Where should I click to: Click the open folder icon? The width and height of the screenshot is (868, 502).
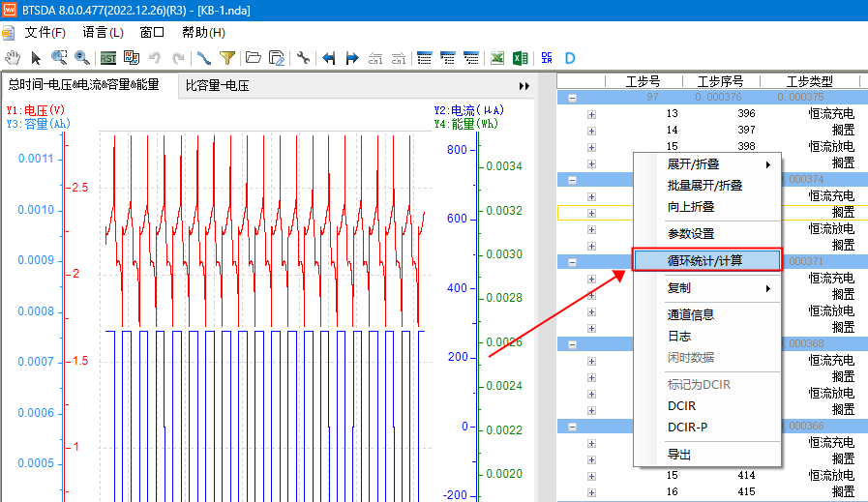[253, 58]
